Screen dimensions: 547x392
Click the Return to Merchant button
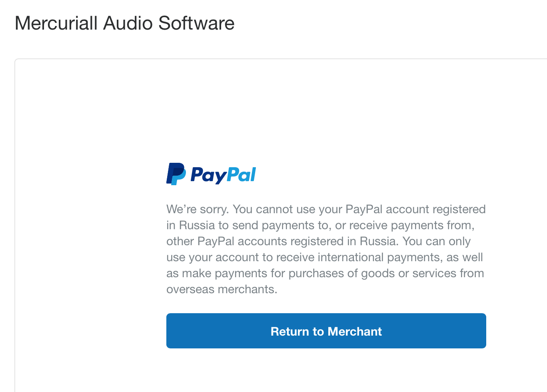[326, 331]
